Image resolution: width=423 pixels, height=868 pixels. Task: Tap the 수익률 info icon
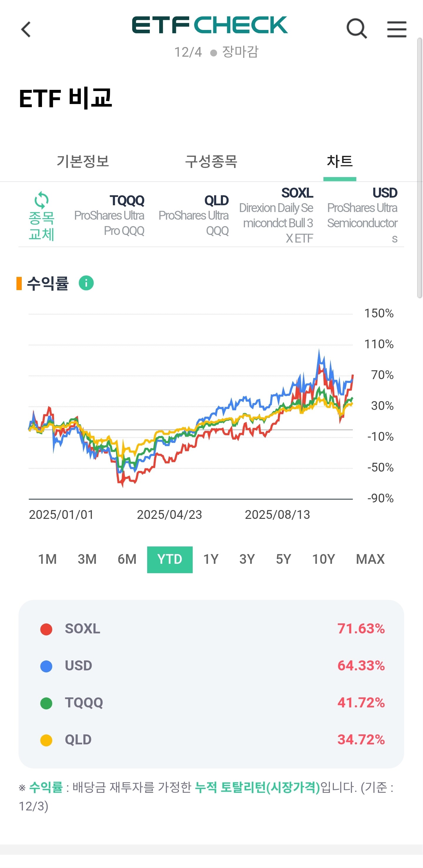(86, 283)
